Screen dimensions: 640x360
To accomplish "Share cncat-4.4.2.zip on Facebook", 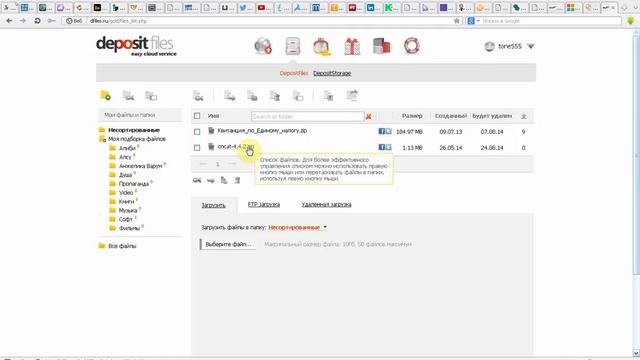I will [x=382, y=147].
